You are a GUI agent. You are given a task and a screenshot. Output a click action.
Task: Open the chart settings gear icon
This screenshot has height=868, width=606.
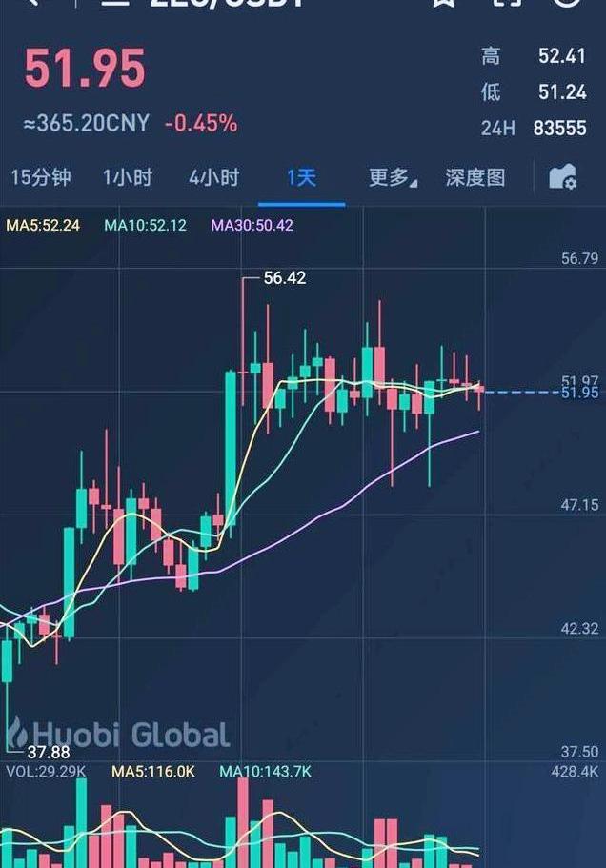click(563, 177)
